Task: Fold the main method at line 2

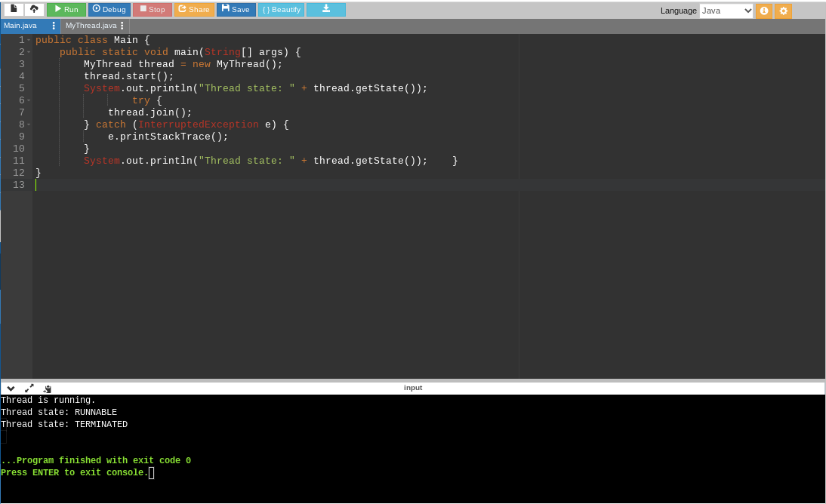Action: pos(29,52)
